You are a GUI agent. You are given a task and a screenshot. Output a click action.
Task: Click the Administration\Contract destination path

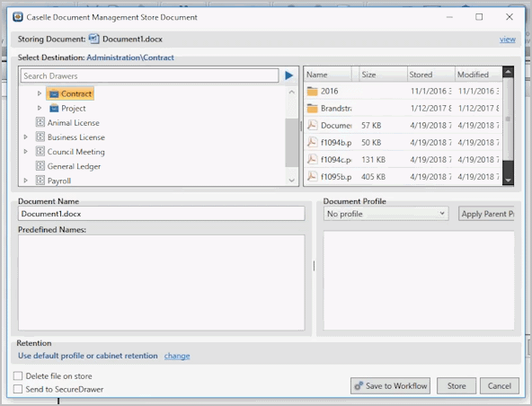(x=130, y=57)
